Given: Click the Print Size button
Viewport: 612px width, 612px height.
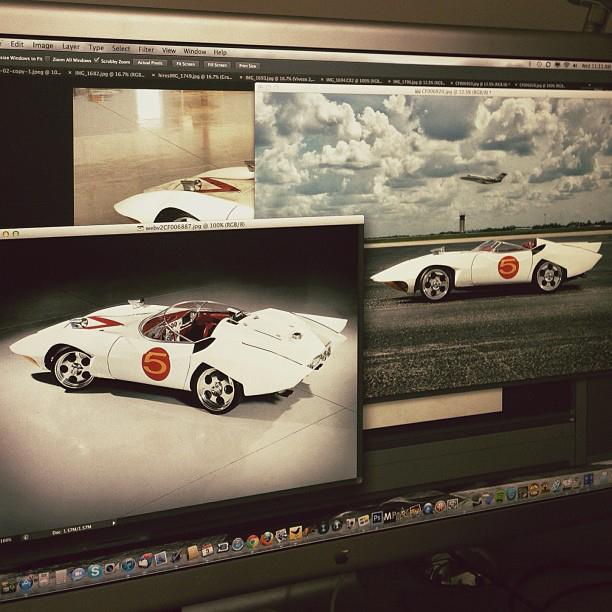Looking at the screenshot, I should pyautogui.click(x=247, y=66).
